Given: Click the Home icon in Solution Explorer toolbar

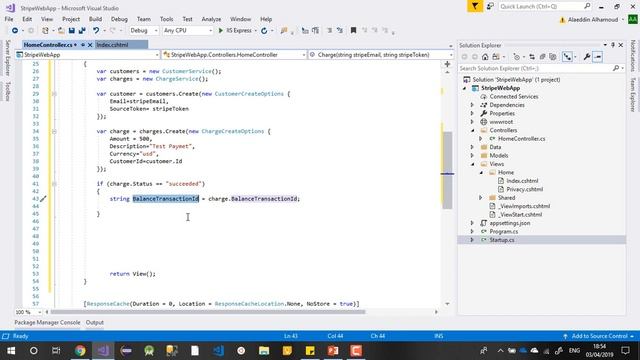Looking at the screenshot, I should tap(485, 57).
